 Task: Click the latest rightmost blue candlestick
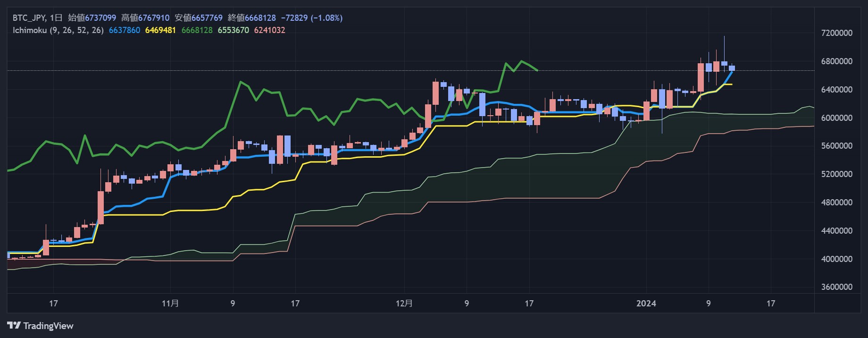[732, 68]
